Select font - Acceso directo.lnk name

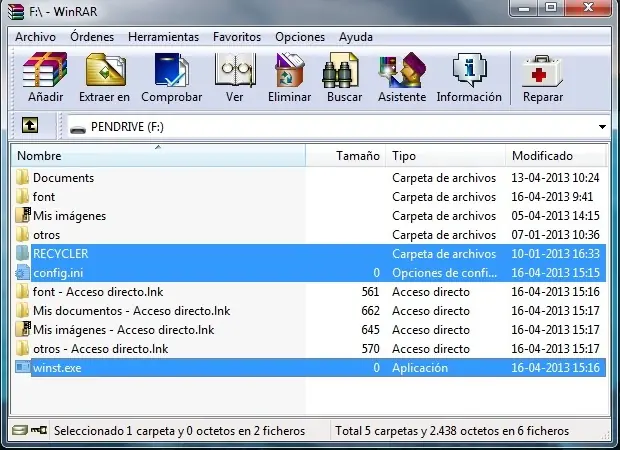pos(98,291)
